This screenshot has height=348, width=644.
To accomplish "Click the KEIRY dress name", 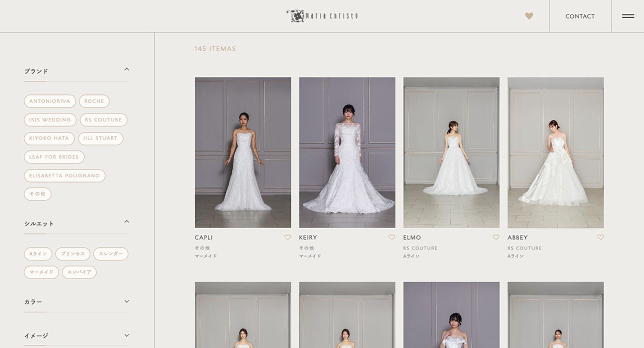I will pyautogui.click(x=308, y=238).
